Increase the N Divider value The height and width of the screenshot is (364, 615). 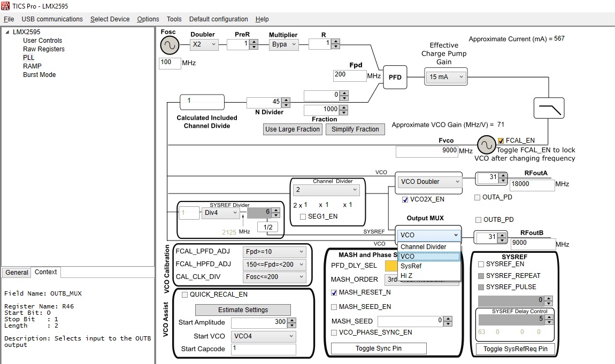pyautogui.click(x=286, y=100)
